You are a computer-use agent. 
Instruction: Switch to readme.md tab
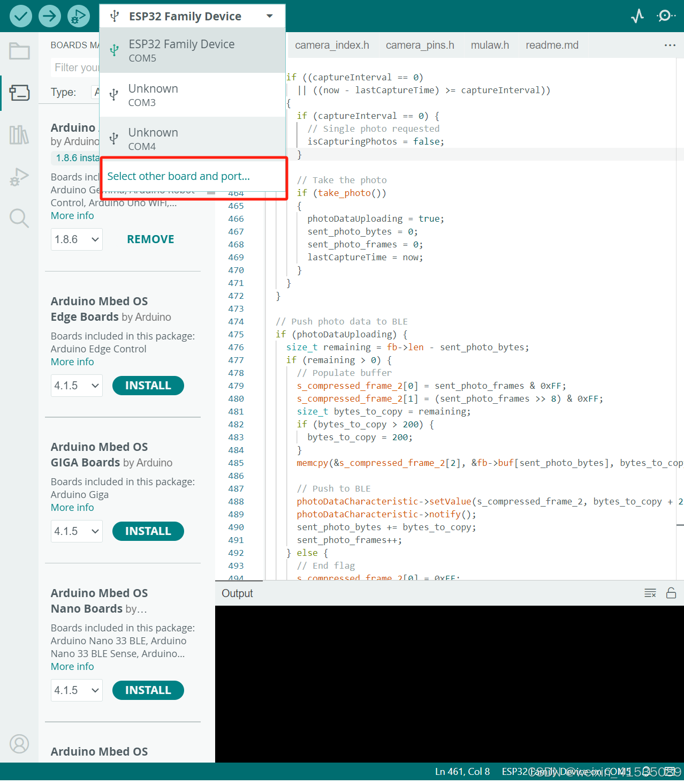click(x=552, y=45)
